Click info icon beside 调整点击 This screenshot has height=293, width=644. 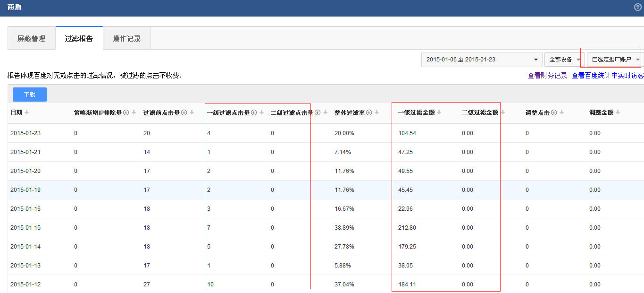(x=554, y=112)
